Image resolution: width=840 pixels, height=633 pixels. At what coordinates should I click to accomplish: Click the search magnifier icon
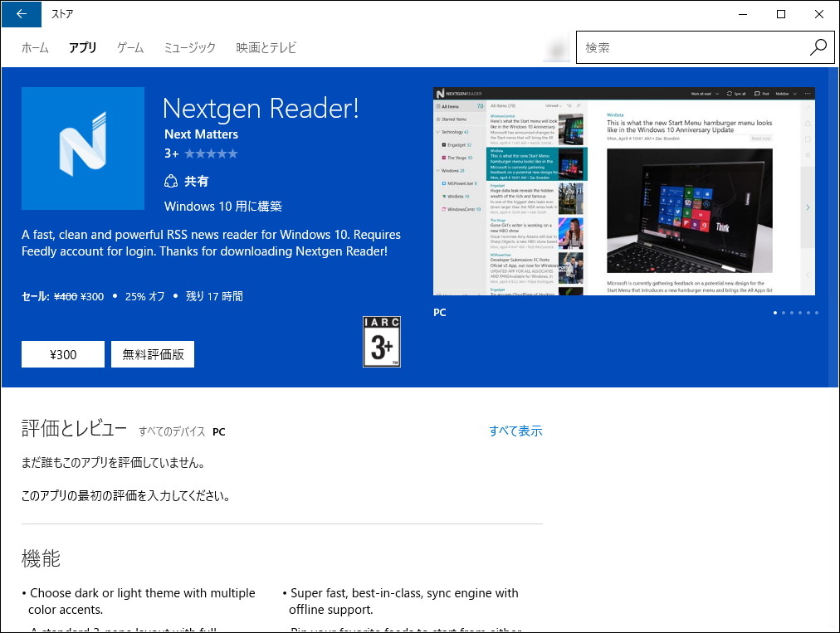pyautogui.click(x=818, y=47)
